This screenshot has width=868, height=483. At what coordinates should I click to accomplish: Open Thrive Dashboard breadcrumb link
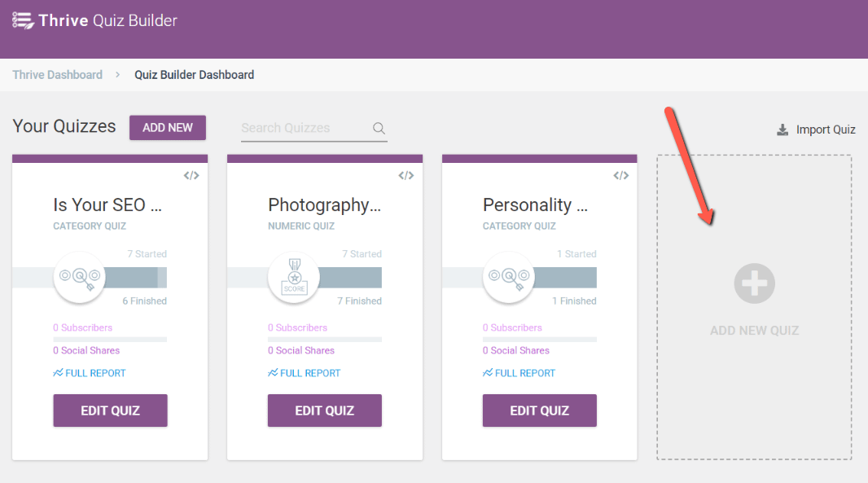pos(58,75)
